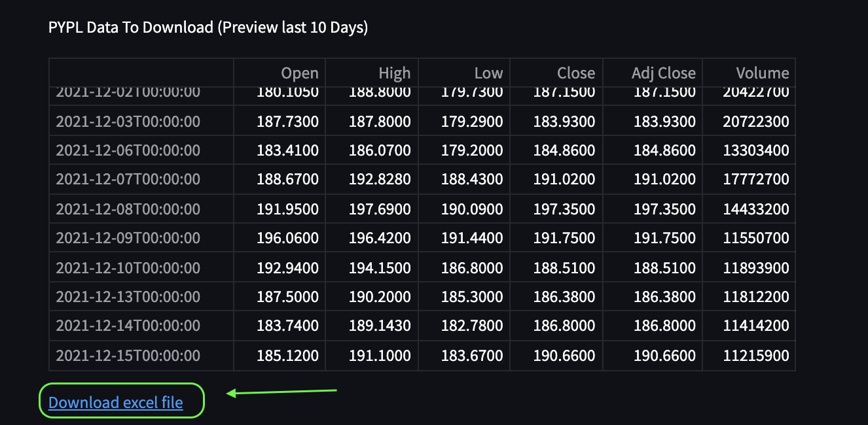Select the Close column header
This screenshot has height=425, width=868.
tap(576, 73)
